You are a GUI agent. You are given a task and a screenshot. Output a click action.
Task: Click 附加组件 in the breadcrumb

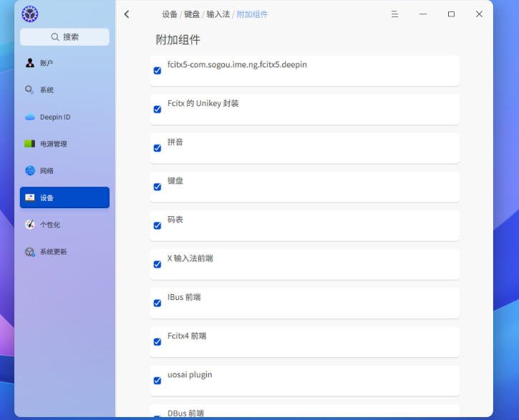click(252, 14)
